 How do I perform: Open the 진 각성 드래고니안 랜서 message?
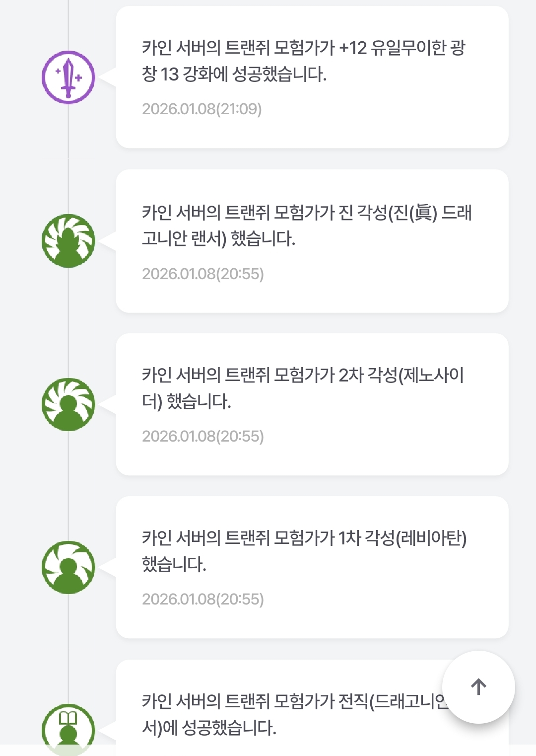(x=306, y=226)
